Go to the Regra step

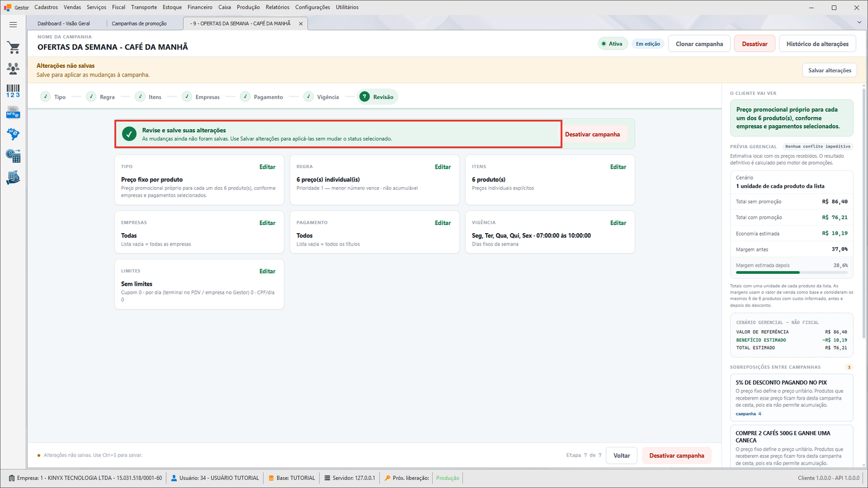click(x=101, y=97)
